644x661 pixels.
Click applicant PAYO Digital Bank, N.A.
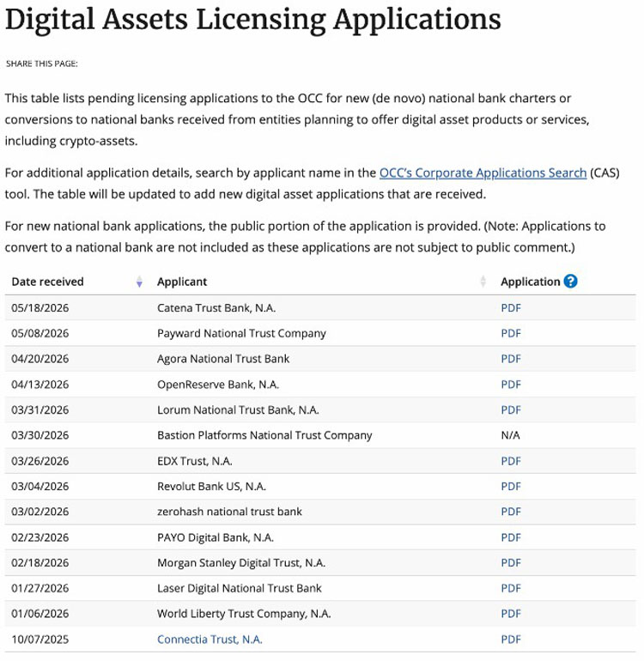pos(216,537)
